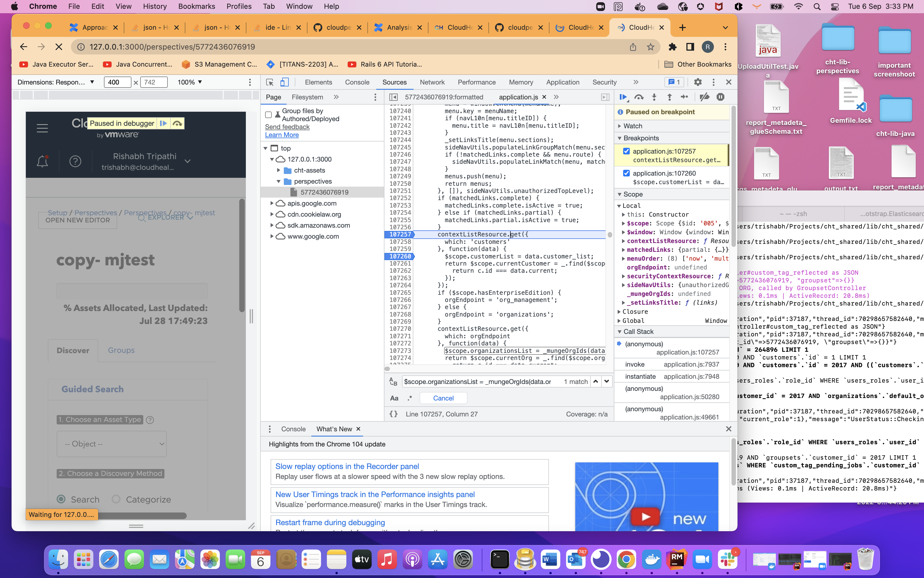Viewport: 924px width, 578px height.
Task: Expand apis.google.com domain node
Action: 272,203
